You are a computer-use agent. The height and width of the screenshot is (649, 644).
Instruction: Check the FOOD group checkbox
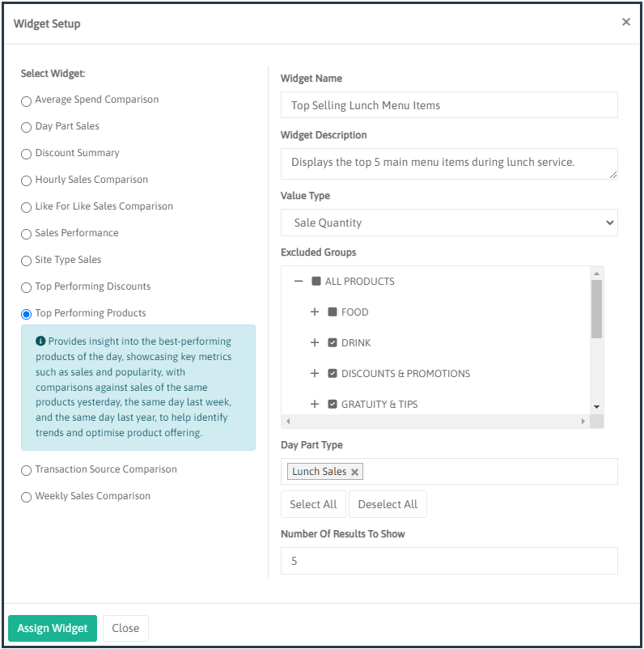pyautogui.click(x=333, y=312)
